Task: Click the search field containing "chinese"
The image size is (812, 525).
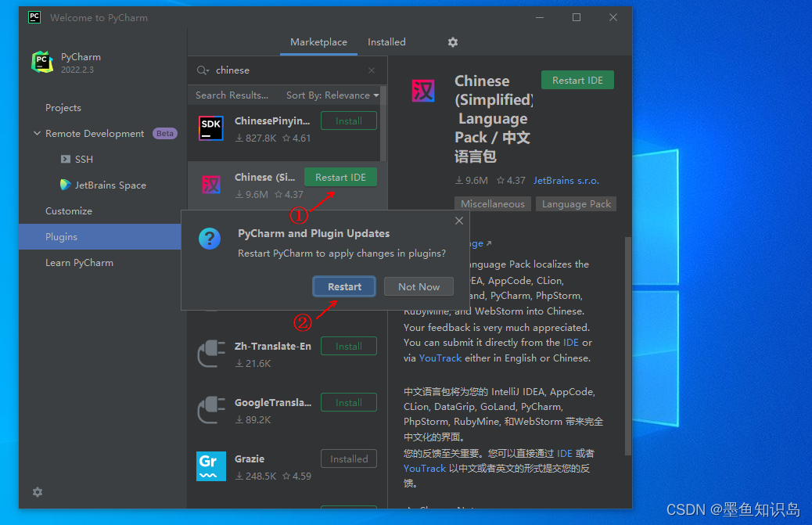Action: [287, 70]
